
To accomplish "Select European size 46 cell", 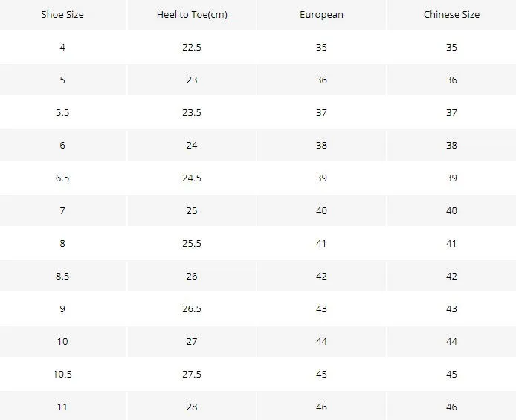I will 321,407.
